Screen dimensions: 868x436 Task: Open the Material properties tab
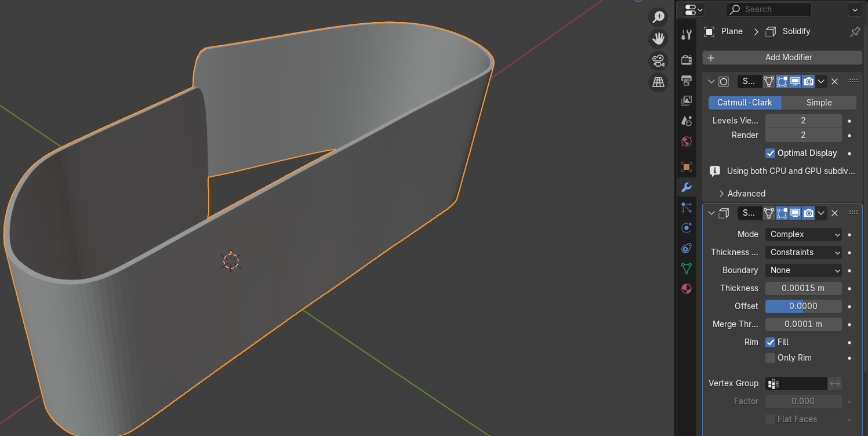pos(687,289)
